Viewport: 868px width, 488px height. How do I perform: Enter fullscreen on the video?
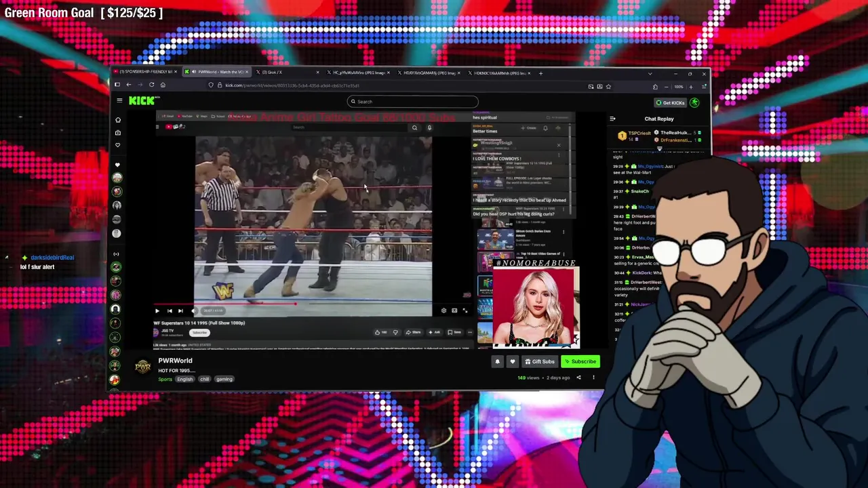[x=465, y=310]
